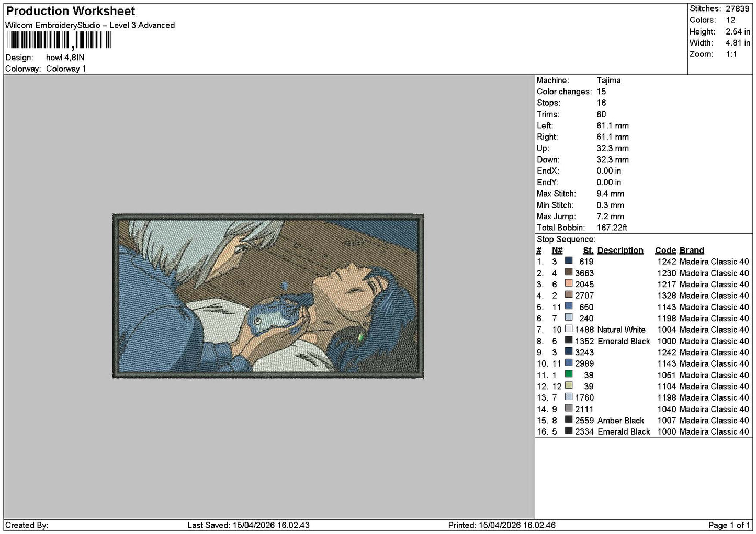The height and width of the screenshot is (534, 756).
Task: Click Total Bobbin value '167.22ft'
Action: tap(612, 228)
